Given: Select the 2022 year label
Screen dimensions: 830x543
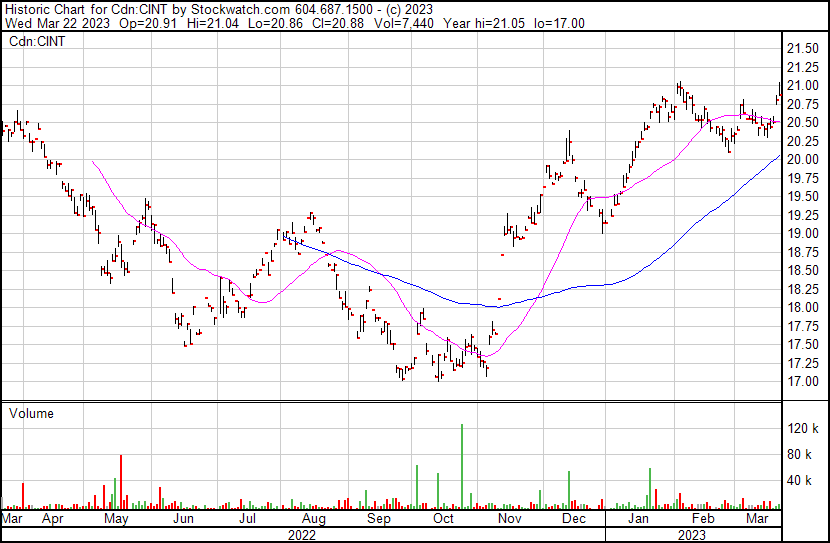Looking at the screenshot, I should pos(301,535).
